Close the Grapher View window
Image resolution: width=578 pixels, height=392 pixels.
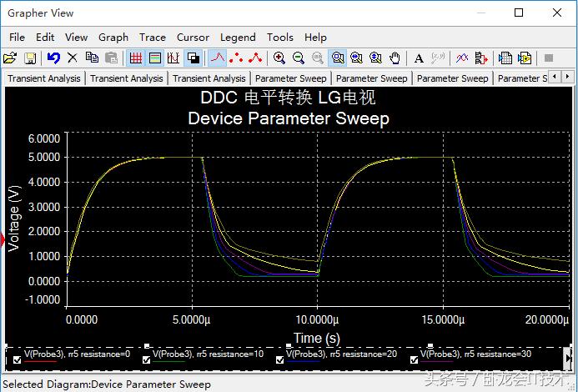point(557,13)
